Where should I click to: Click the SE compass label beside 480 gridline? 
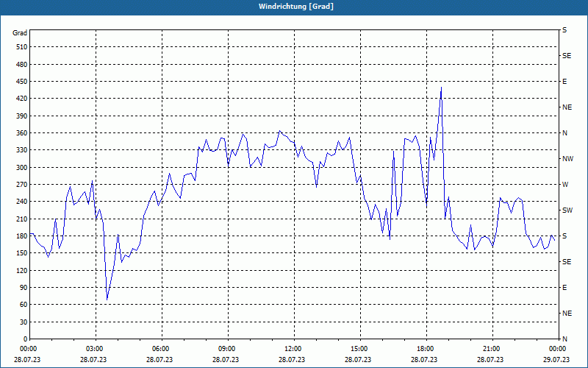coord(567,56)
